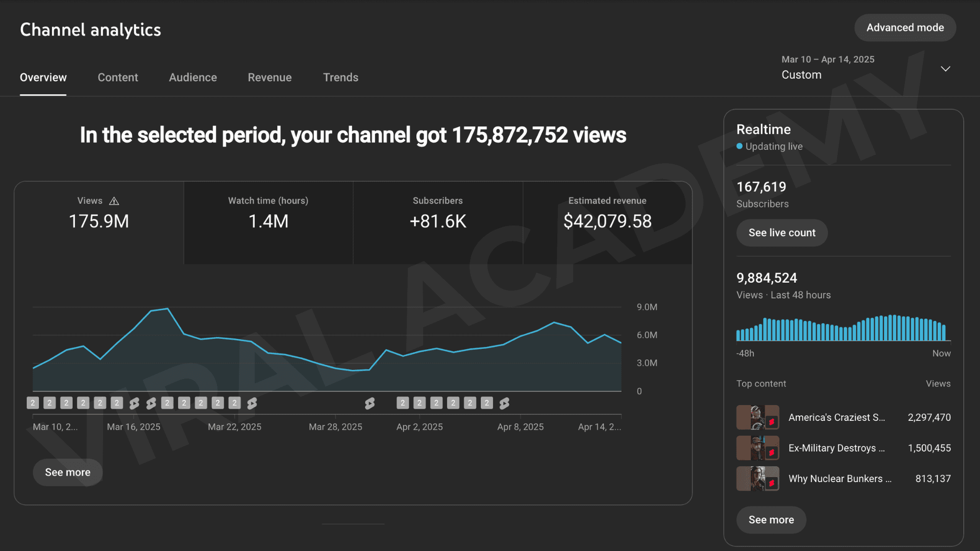Open the Revenue tab

click(x=269, y=78)
